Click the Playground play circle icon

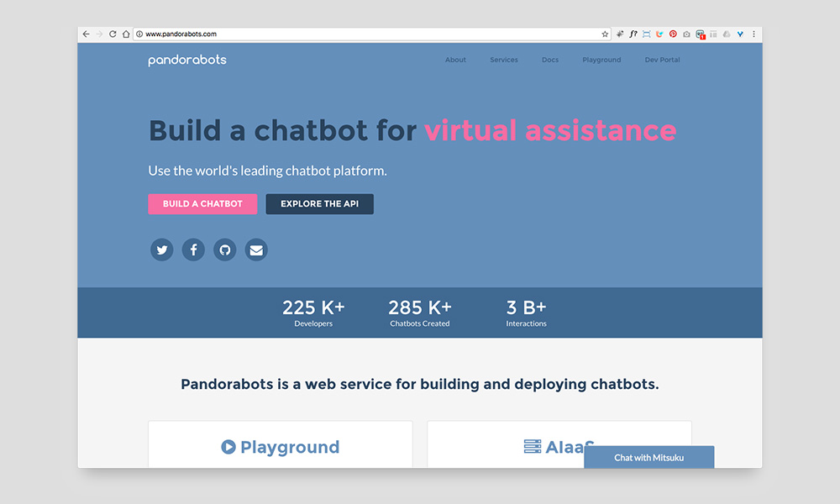(228, 447)
